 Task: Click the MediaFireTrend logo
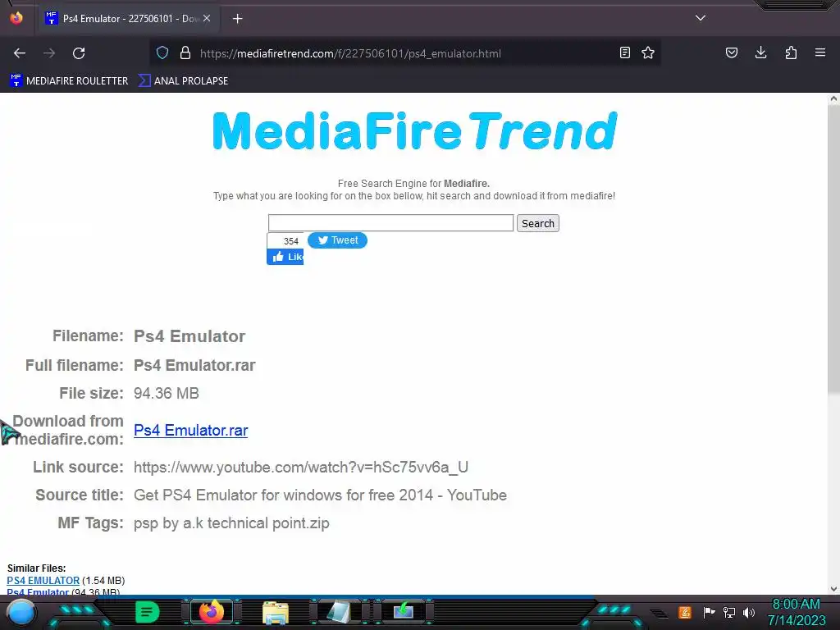pyautogui.click(x=414, y=130)
